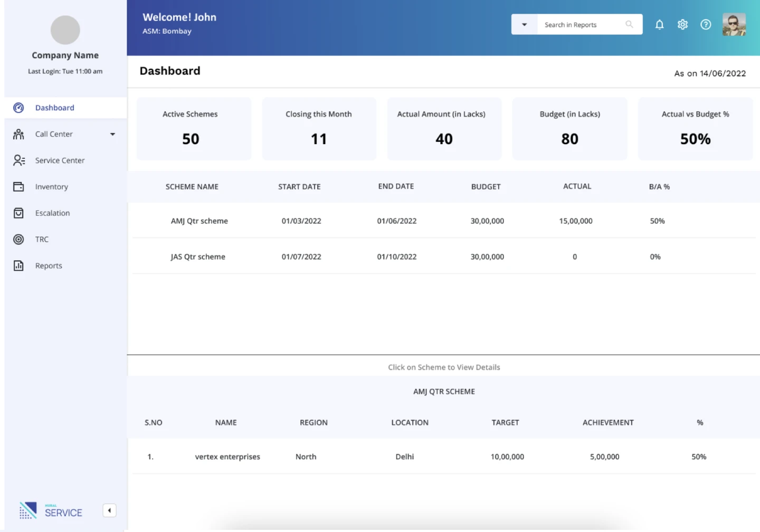
Task: Expand the Call Center submenu arrow
Action: tap(112, 134)
